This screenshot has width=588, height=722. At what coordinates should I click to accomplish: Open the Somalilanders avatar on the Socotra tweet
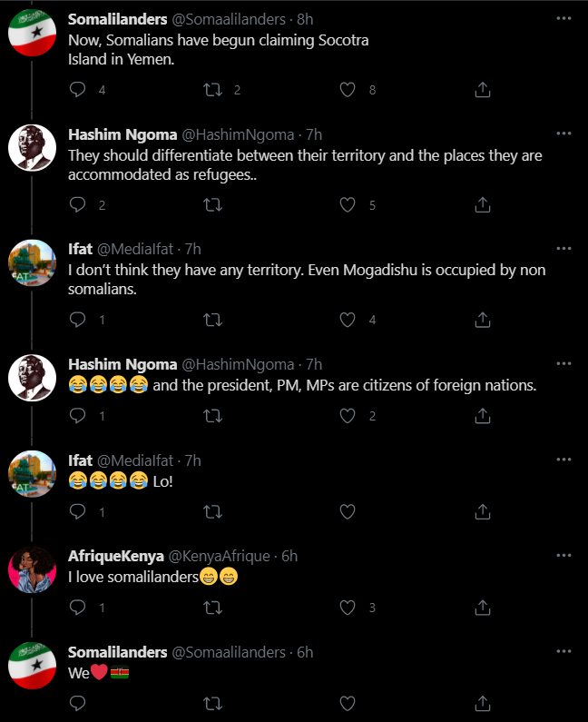pyautogui.click(x=33, y=35)
